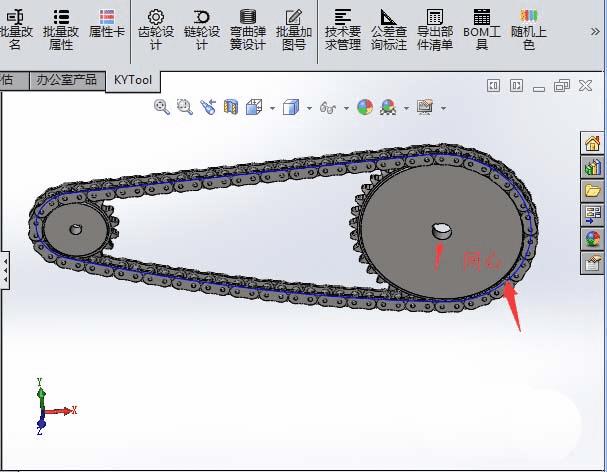Click the BOM工具 icon
The image size is (607, 472).
tap(481, 29)
